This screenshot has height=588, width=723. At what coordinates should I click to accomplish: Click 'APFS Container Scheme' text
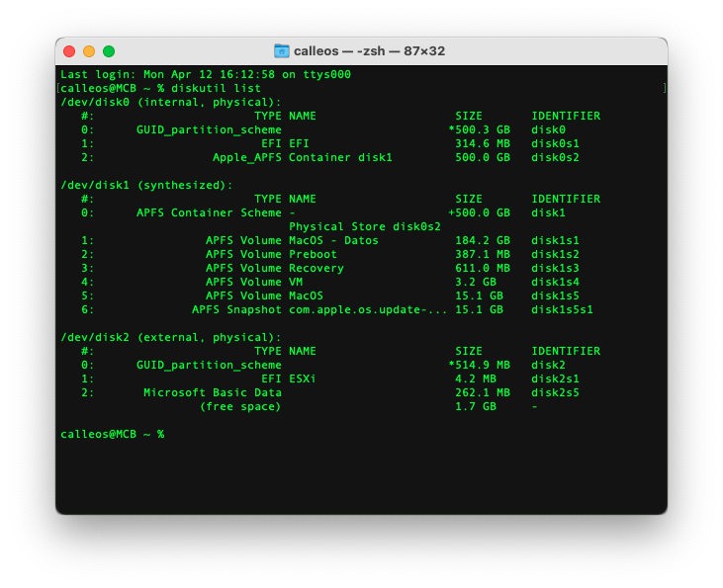click(x=209, y=212)
